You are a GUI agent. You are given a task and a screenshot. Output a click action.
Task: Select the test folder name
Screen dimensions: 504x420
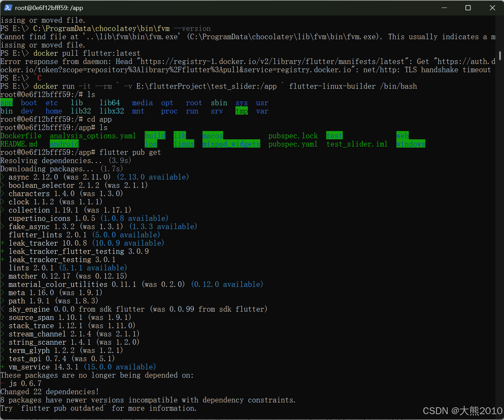click(334, 136)
